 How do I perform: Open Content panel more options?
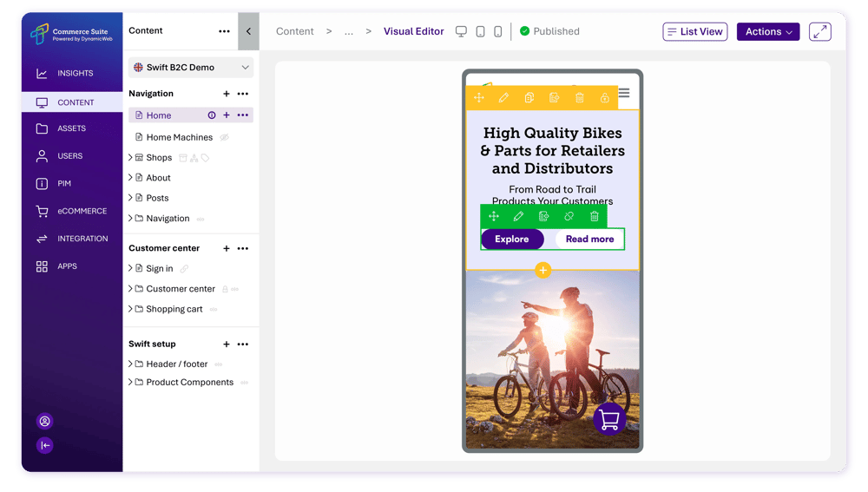click(224, 31)
